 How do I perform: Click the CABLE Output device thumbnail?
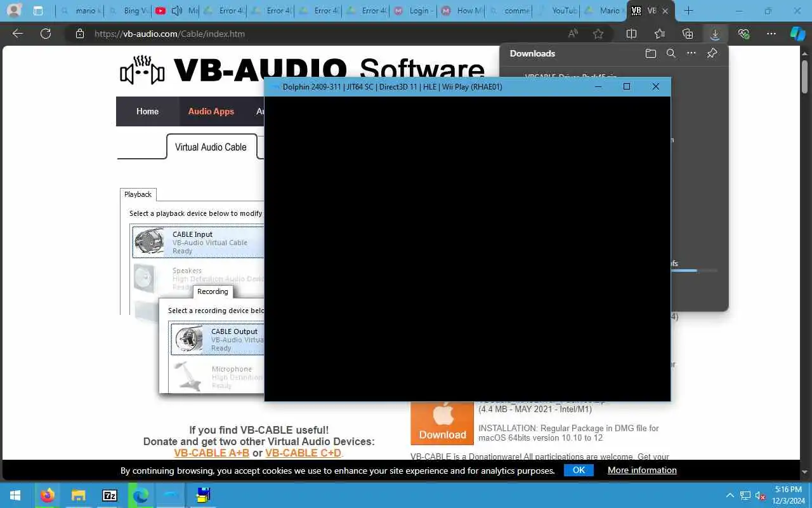(189, 339)
